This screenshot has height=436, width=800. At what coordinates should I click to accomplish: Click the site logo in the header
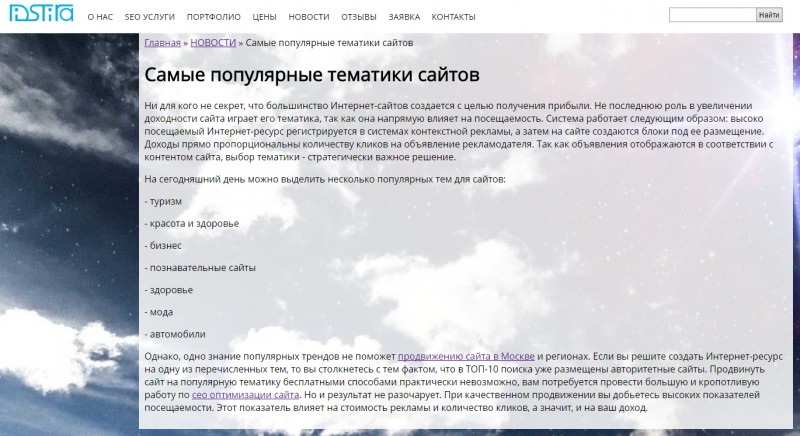(41, 13)
